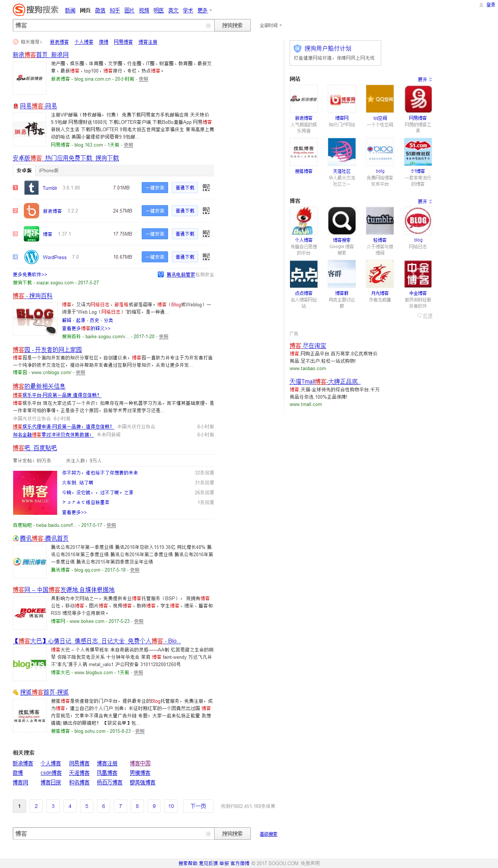Image resolution: width=498 pixels, height=868 pixels.
Task: Click 一键安装 for Tumblr
Action: pos(155,188)
